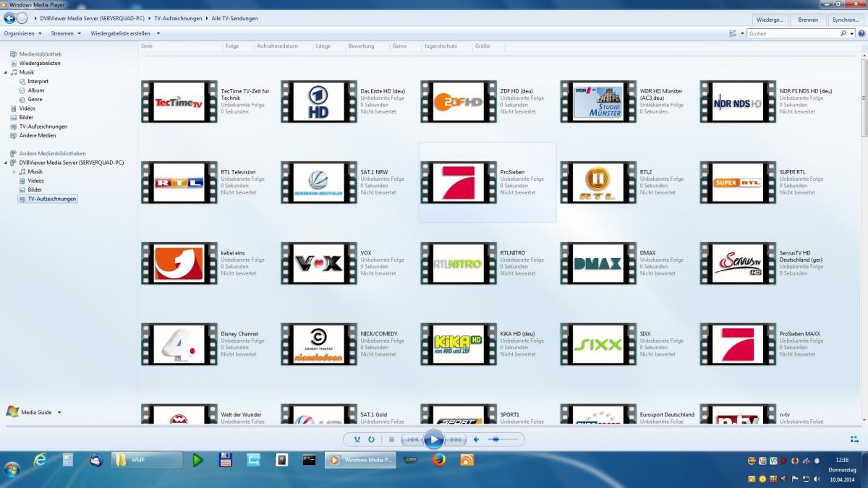Select Genre under Musik
The image size is (868, 488).
point(35,99)
